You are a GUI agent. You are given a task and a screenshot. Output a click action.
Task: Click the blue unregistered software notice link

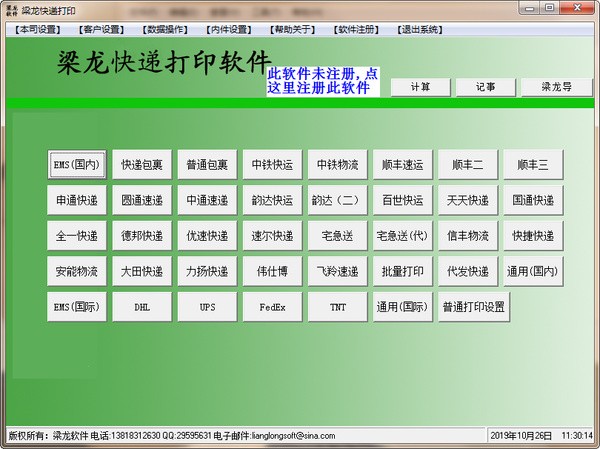coord(323,81)
